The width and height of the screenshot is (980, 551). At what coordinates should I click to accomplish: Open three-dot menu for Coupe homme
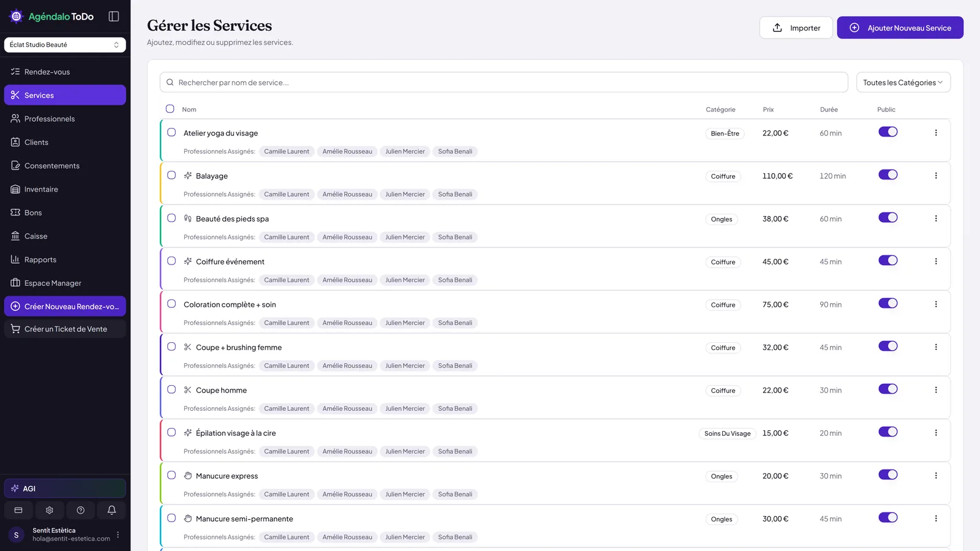point(936,390)
